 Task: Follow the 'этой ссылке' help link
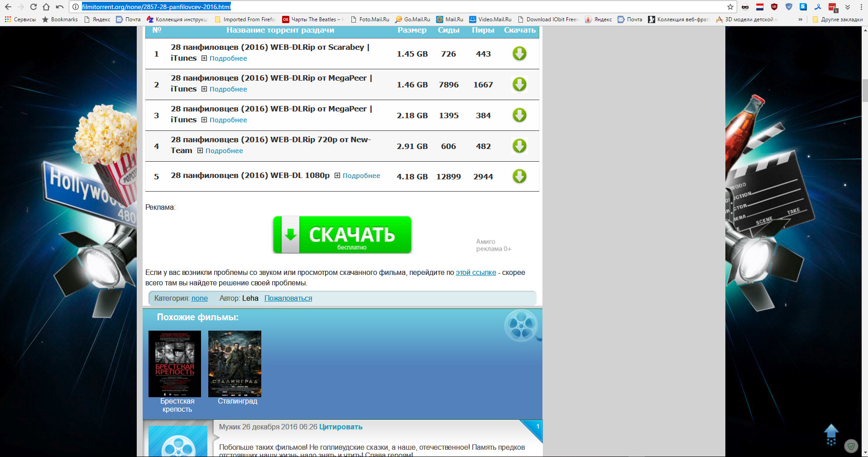click(x=475, y=273)
